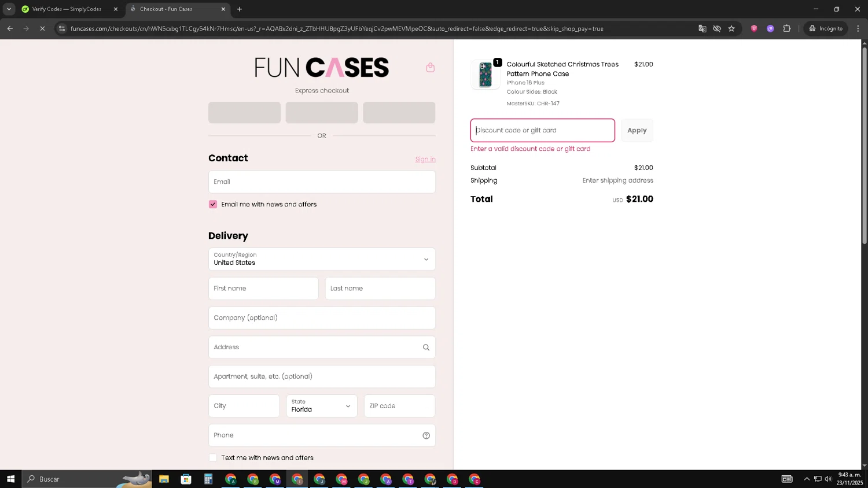Stop loading the page
This screenshot has height=488, width=868.
click(42, 28)
